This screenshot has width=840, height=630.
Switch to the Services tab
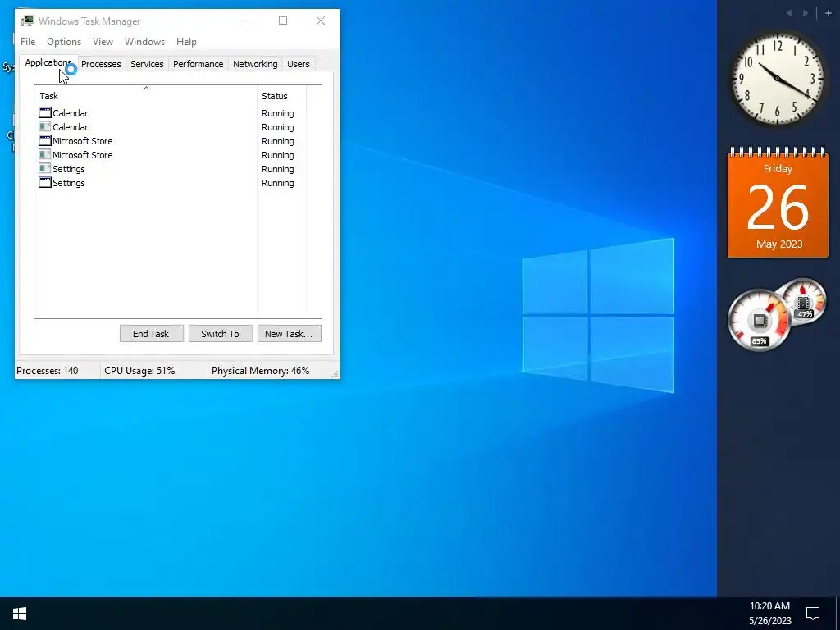[x=147, y=64]
